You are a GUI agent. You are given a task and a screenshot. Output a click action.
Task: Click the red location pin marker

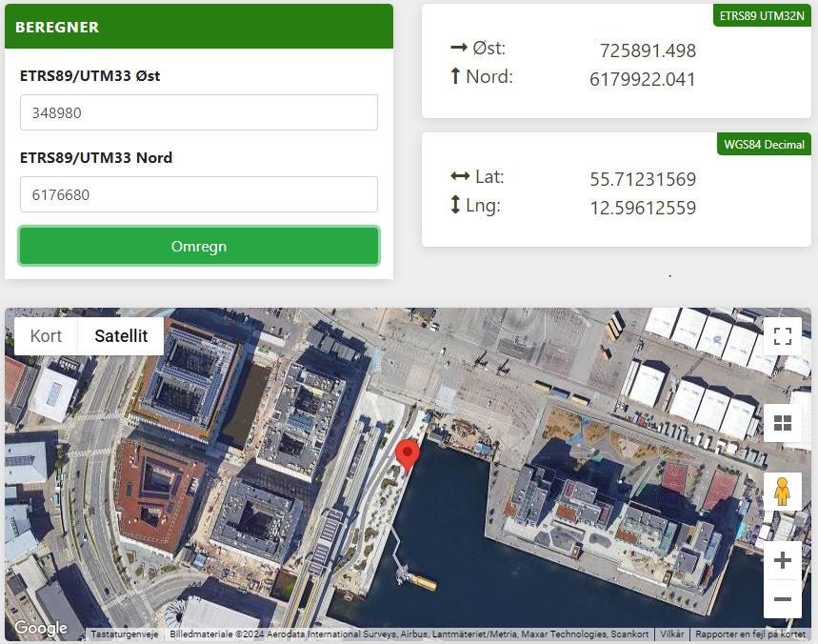408,456
